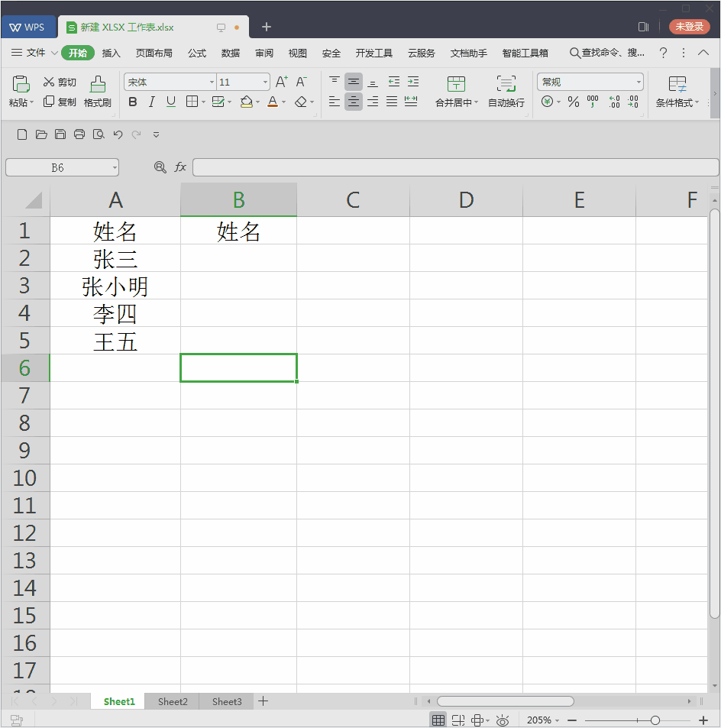
Task: Click the zoom in plus button
Action: tap(703, 720)
